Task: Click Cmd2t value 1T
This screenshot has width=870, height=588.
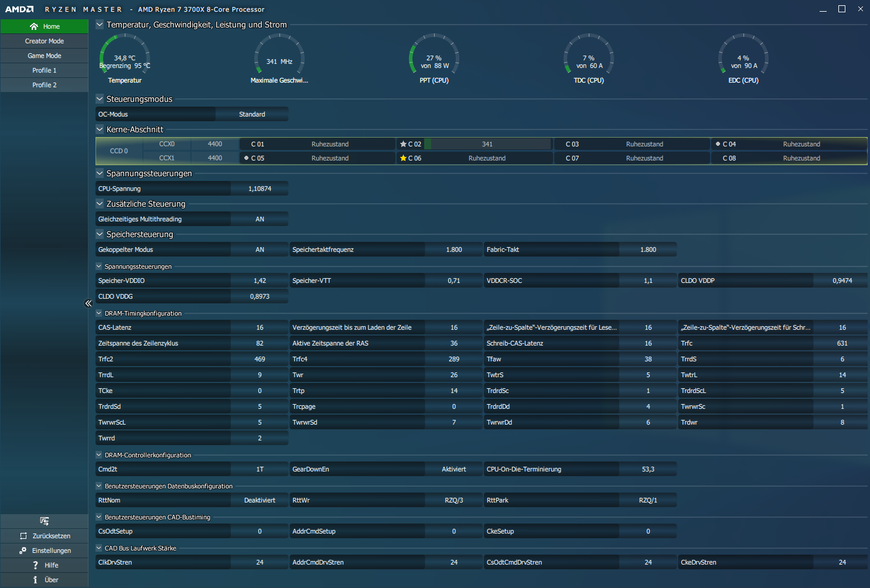Action: pyautogui.click(x=260, y=469)
